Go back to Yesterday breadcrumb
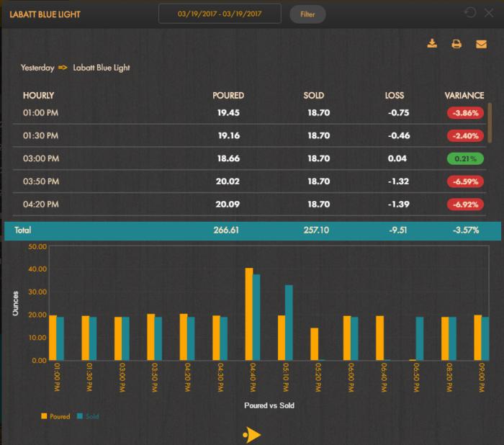This screenshot has width=504, height=445. pyautogui.click(x=37, y=68)
